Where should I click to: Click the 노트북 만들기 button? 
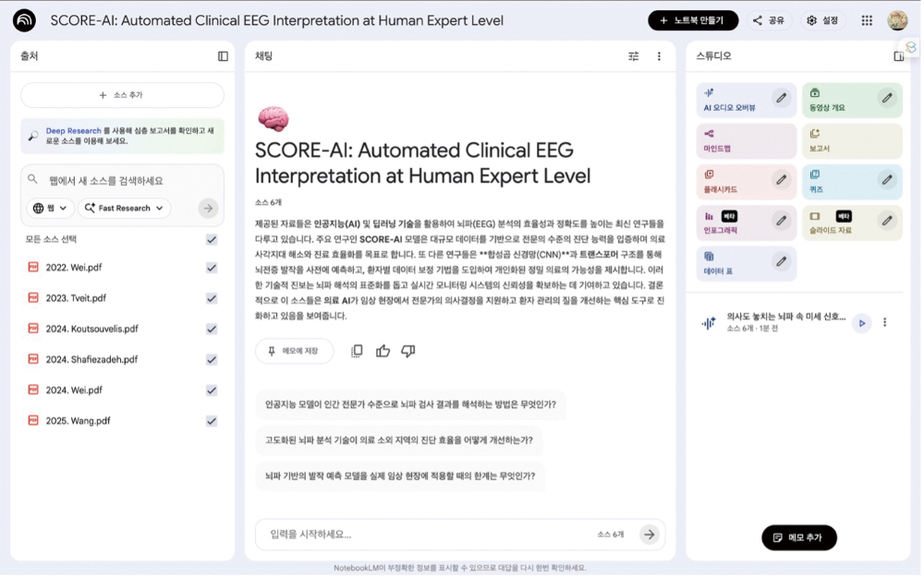tap(692, 20)
